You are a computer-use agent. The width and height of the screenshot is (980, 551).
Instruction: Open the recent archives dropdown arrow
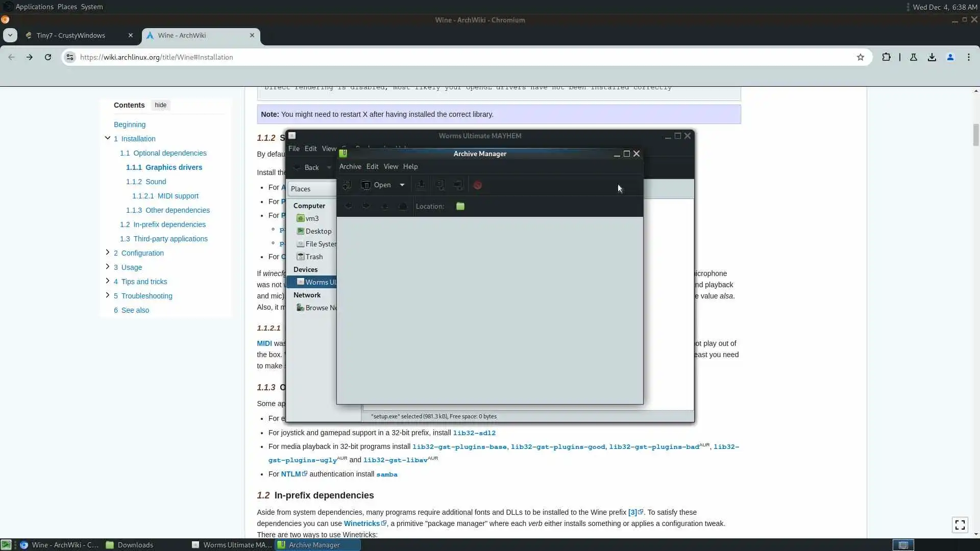click(402, 185)
